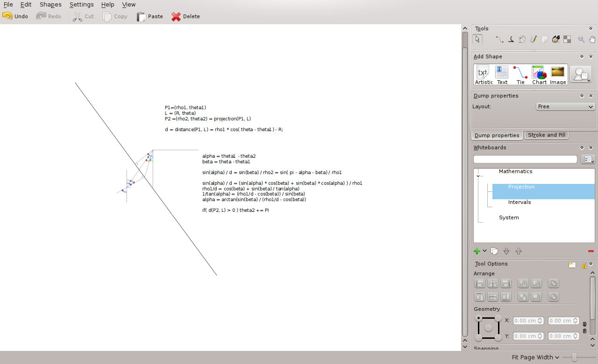Switch to the Stroke and Fill tab

[x=546, y=135]
